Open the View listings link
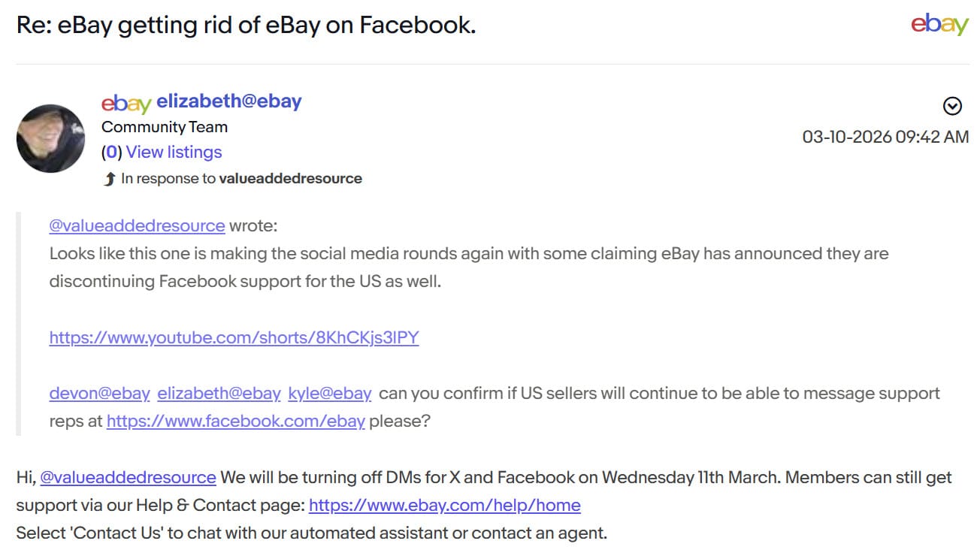980x556 pixels. pos(174,153)
